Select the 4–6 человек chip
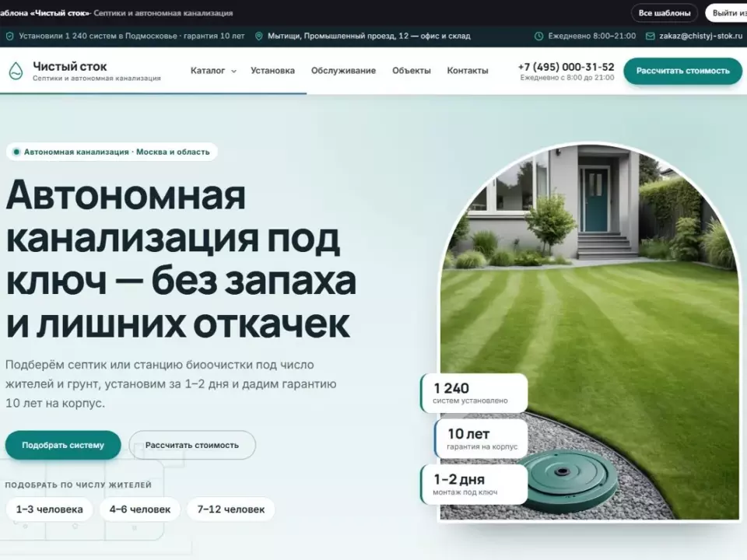Image resolution: width=747 pixels, height=560 pixels. coord(140,509)
